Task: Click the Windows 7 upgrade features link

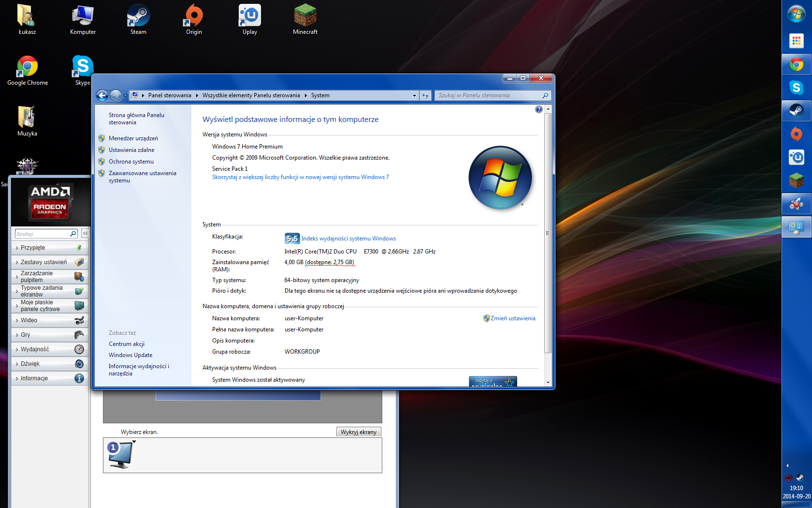Action: pyautogui.click(x=300, y=177)
